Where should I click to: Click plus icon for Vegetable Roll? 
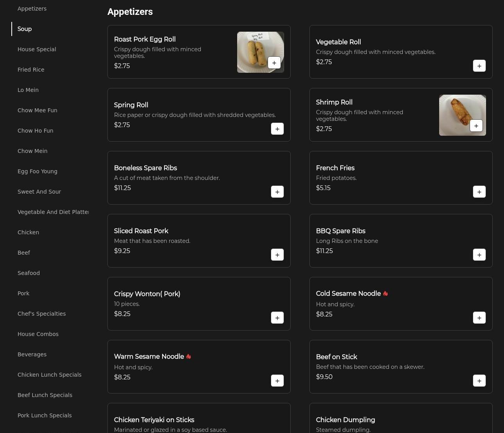pos(479,66)
